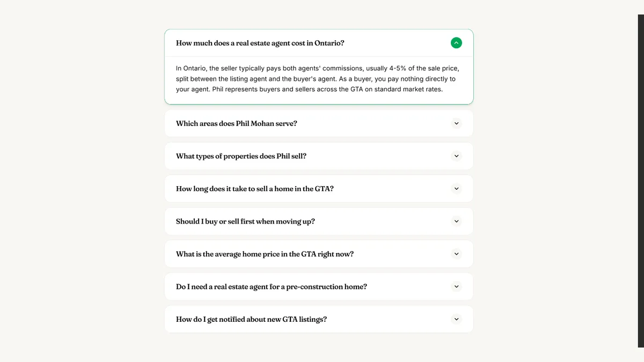Expand the average home price chevron
This screenshot has height=362, width=644.
(456, 254)
